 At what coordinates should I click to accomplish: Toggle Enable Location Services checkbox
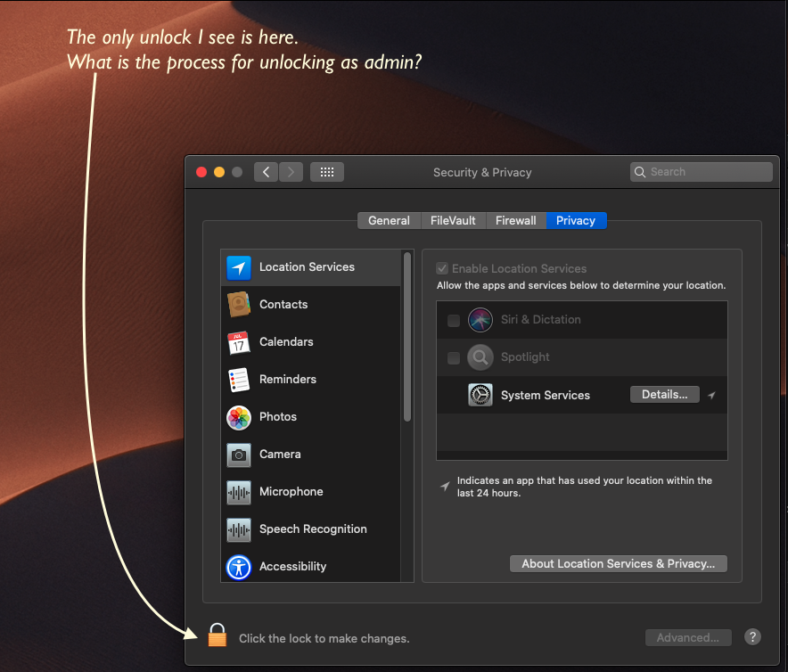click(442, 268)
